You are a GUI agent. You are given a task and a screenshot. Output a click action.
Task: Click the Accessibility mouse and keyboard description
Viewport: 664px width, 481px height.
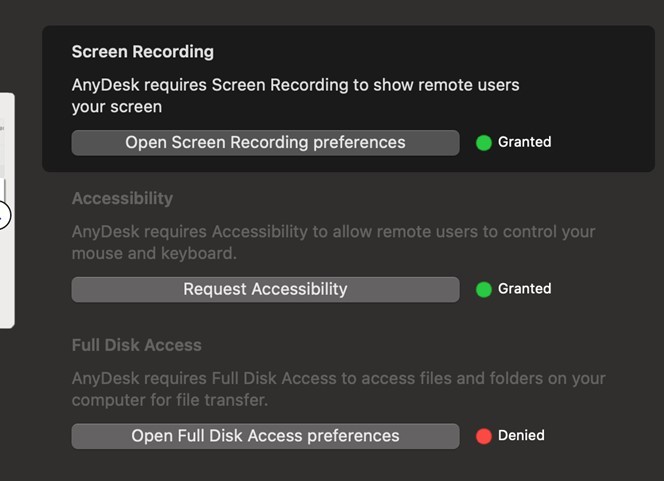tap(333, 242)
